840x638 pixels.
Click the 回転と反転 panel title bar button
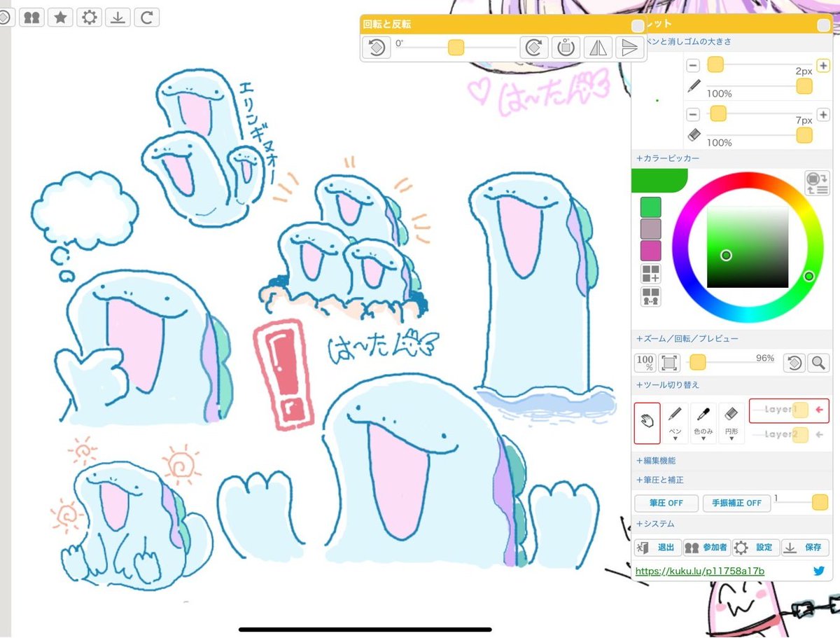[x=637, y=25]
